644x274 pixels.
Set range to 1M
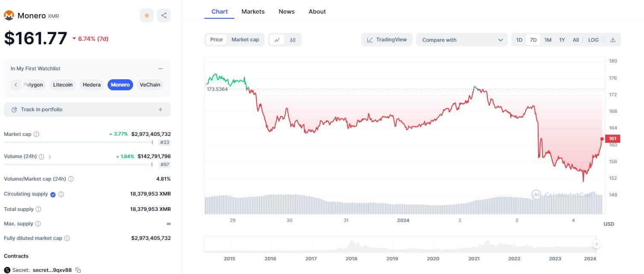pyautogui.click(x=548, y=40)
